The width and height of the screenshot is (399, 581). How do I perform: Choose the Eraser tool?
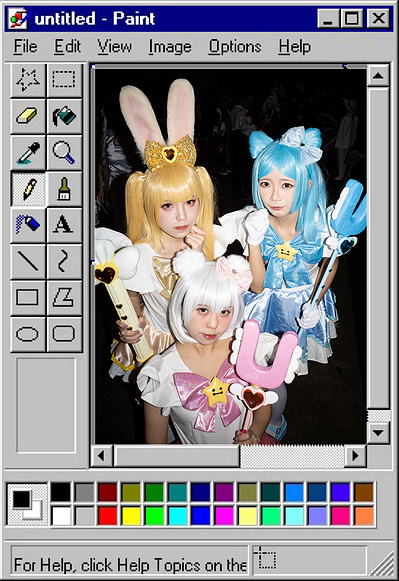tap(28, 116)
